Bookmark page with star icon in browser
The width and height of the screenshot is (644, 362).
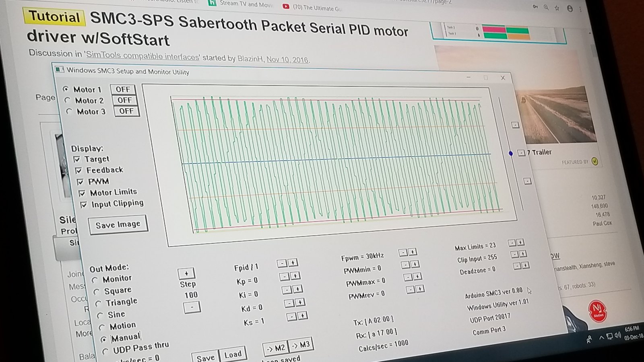(x=557, y=8)
